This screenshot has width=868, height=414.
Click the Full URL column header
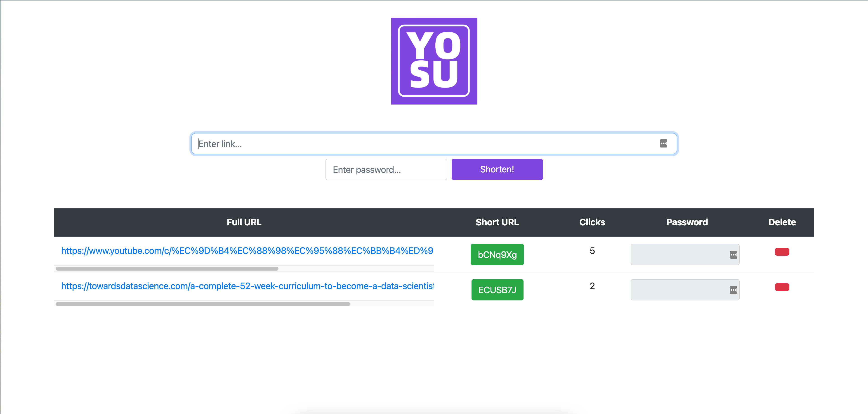pos(244,222)
